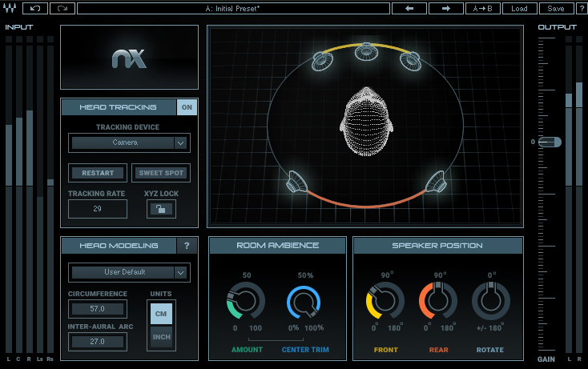This screenshot has width=588, height=369.
Task: Click the ROTATE label
Action: click(x=489, y=350)
